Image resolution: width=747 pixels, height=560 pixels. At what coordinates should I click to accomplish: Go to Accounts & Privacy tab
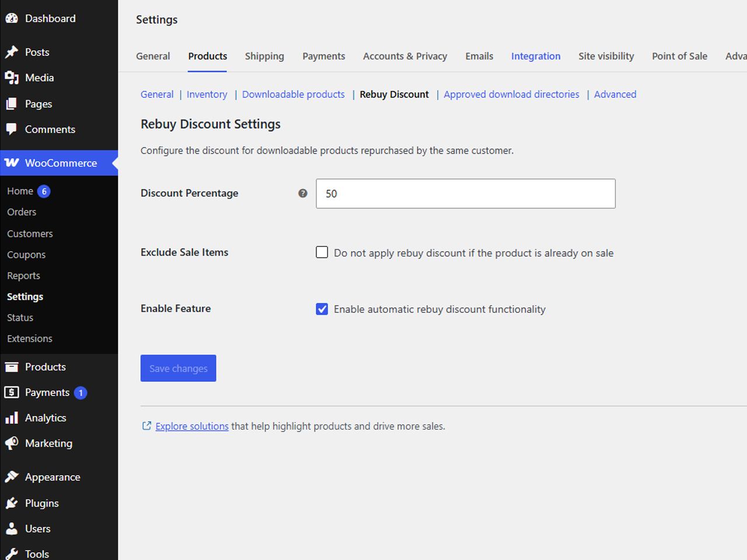tap(405, 56)
